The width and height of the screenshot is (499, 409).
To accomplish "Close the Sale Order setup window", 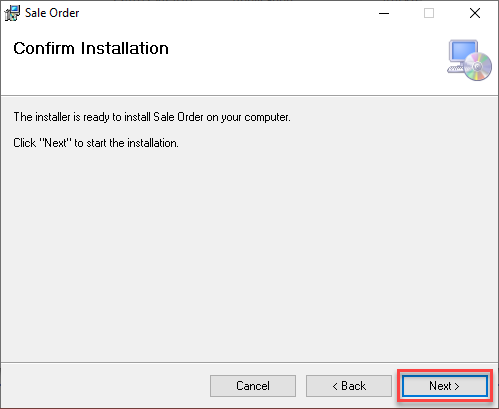I will [475, 13].
